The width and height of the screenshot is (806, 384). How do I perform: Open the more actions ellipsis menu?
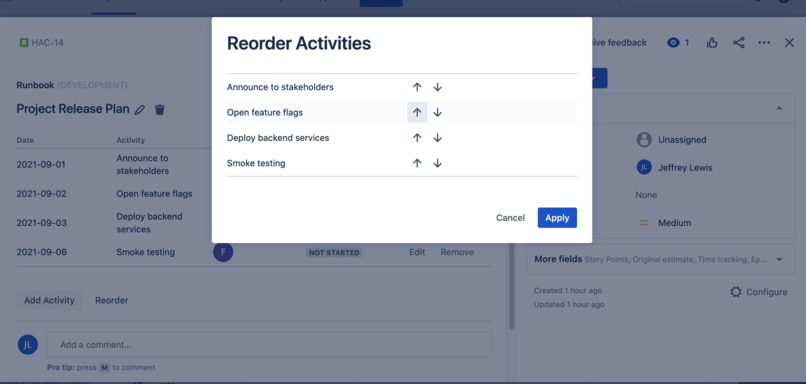pyautogui.click(x=764, y=43)
